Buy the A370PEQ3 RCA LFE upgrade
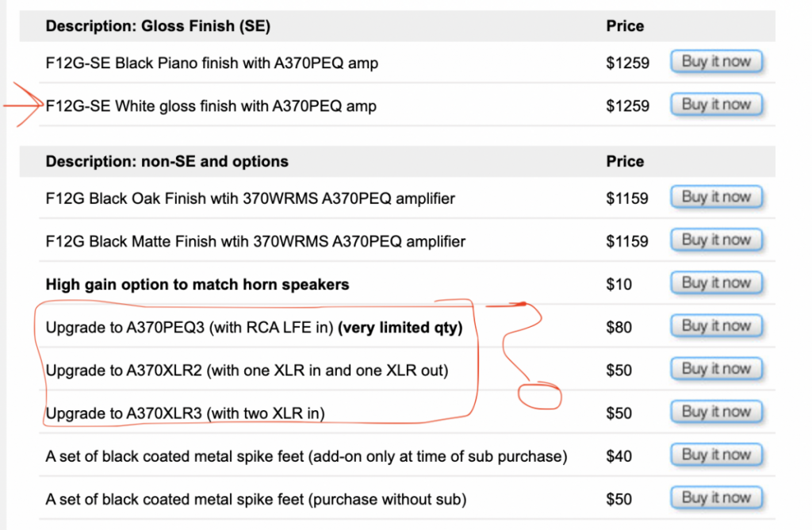The width and height of the screenshot is (812, 530). (716, 326)
